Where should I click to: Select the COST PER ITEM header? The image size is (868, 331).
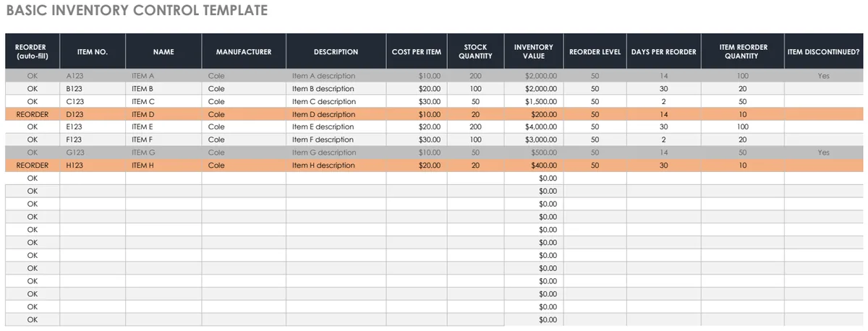(416, 51)
